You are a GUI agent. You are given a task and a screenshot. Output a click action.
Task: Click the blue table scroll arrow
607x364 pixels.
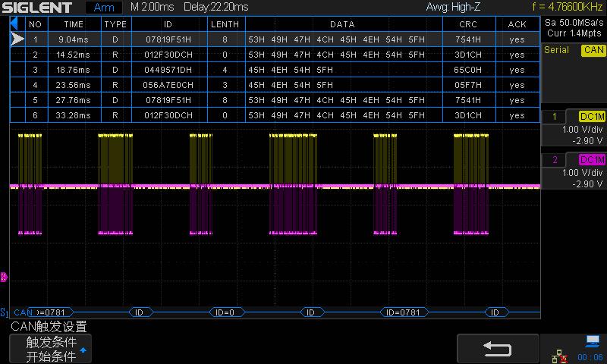point(14,23)
